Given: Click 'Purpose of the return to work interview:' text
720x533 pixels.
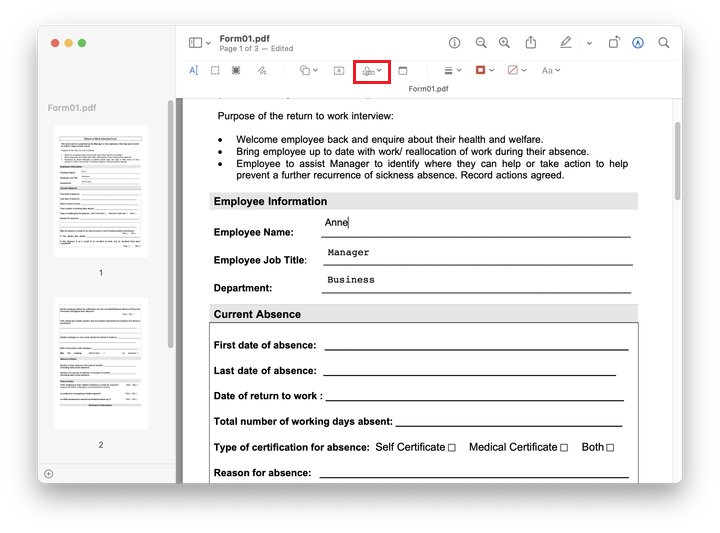Looking at the screenshot, I should (305, 116).
